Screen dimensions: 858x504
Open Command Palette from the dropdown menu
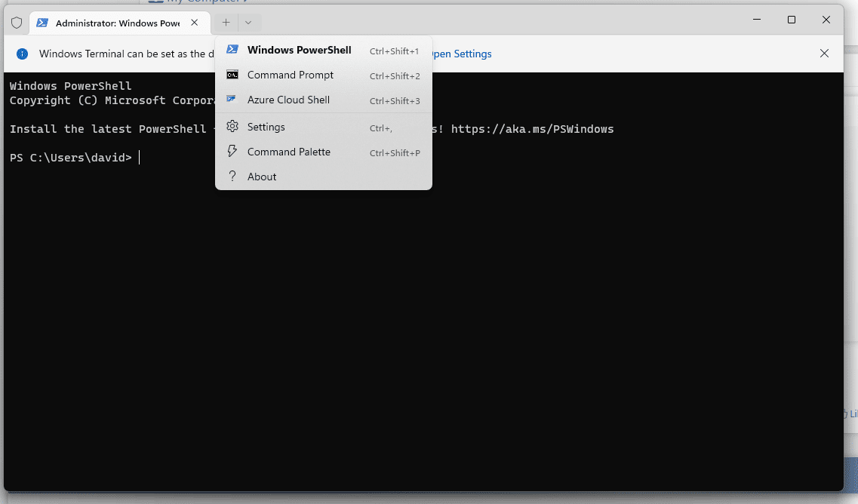[324, 152]
